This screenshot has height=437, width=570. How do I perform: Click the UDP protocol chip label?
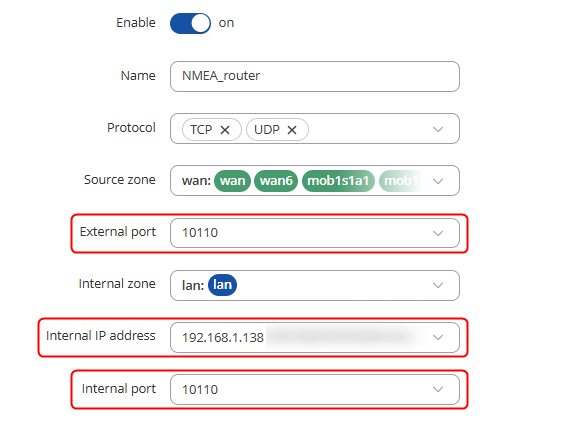267,130
